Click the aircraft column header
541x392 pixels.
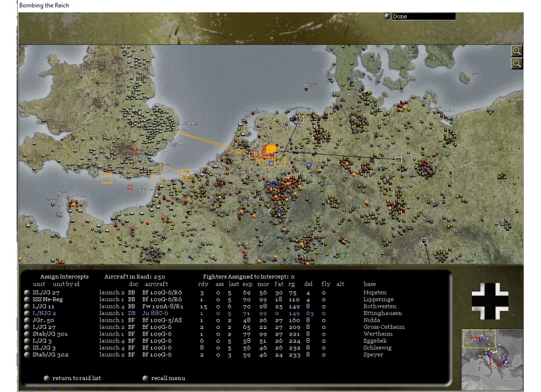(x=156, y=284)
